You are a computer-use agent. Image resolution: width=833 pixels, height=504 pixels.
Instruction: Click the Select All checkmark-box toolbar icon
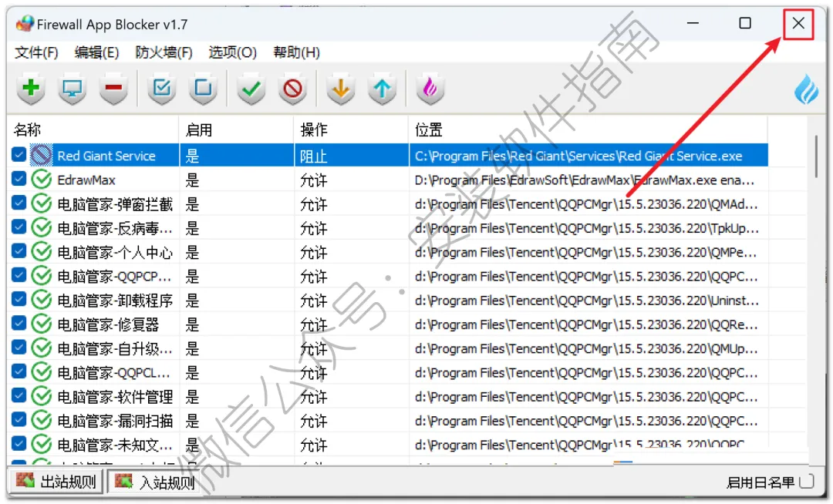coord(161,89)
